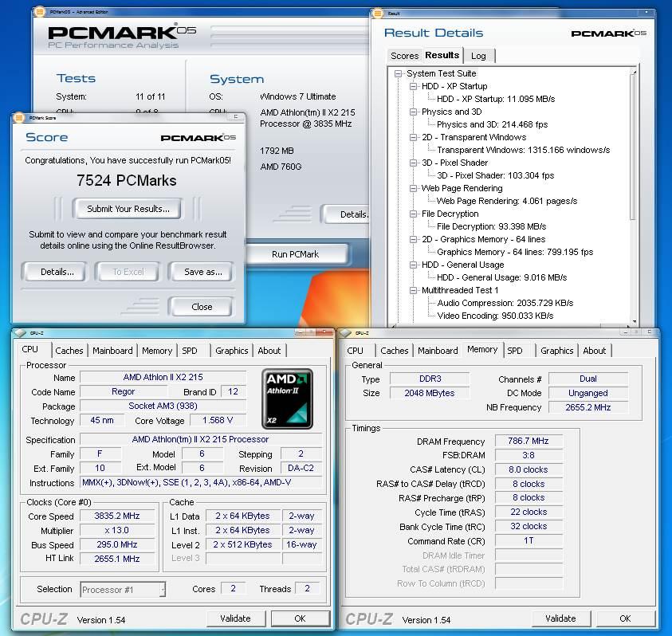Select the Physics and 3D 214.468 fps row
Viewport: 672px width, 636px height.
[x=492, y=124]
